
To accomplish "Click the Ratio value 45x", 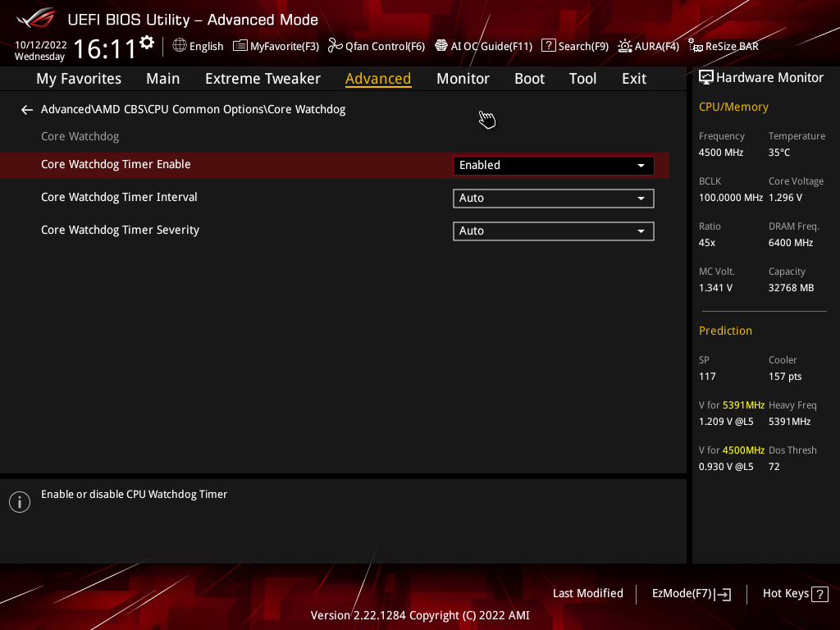I will [x=706, y=243].
